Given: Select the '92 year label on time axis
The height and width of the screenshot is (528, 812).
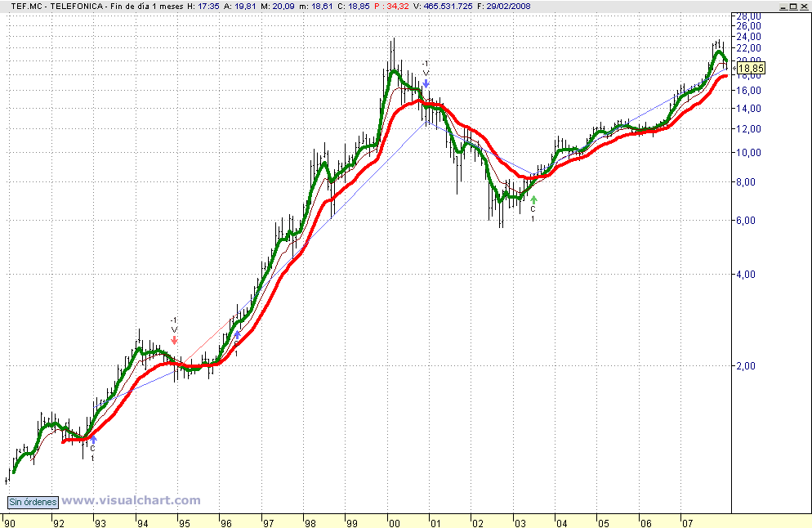Looking at the screenshot, I should pos(59,523).
